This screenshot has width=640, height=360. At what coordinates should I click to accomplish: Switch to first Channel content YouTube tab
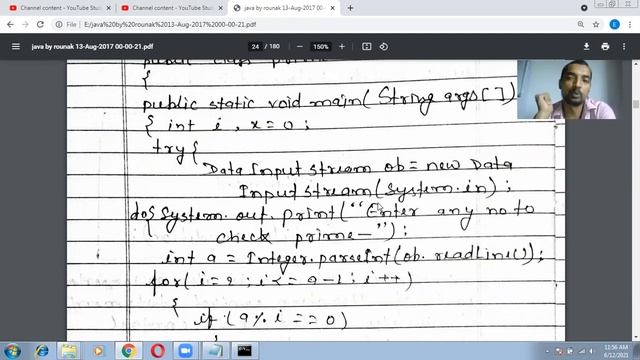point(60,8)
